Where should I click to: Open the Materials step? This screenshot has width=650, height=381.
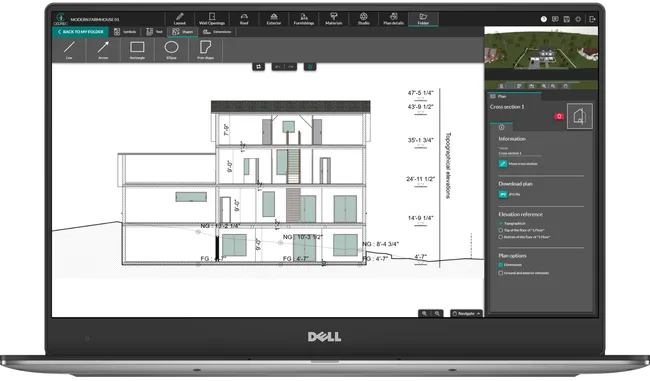334,19
